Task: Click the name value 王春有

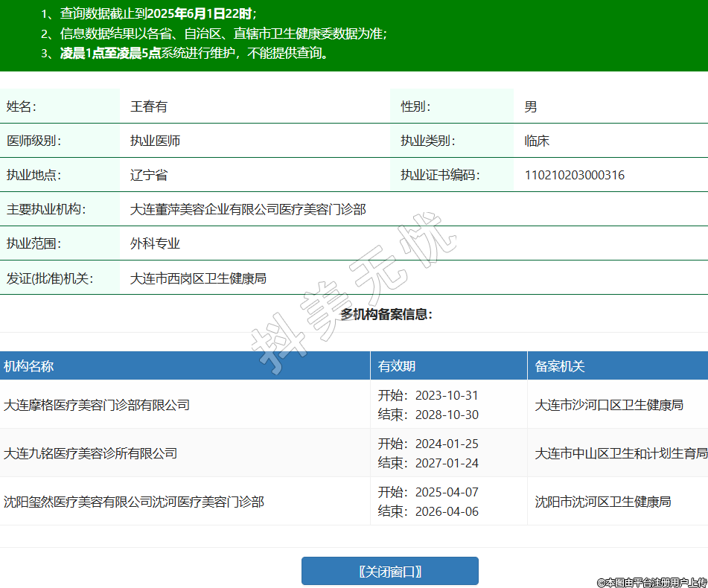Action: 149,106
